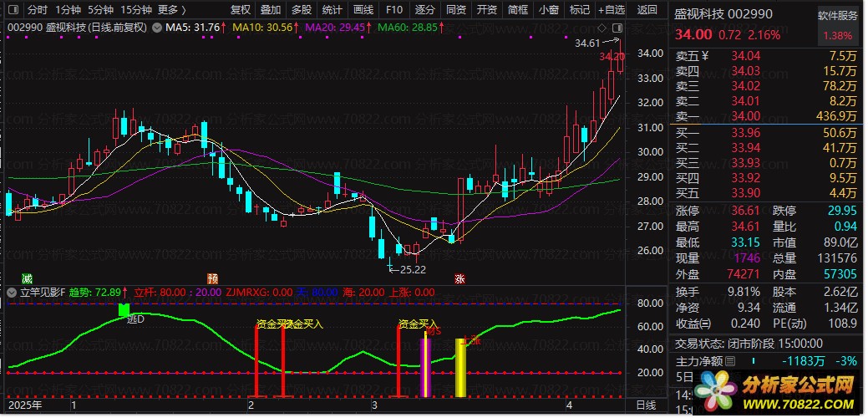Select 卖三 price 34.02 row
The width and height of the screenshot is (868, 418).
(766, 86)
